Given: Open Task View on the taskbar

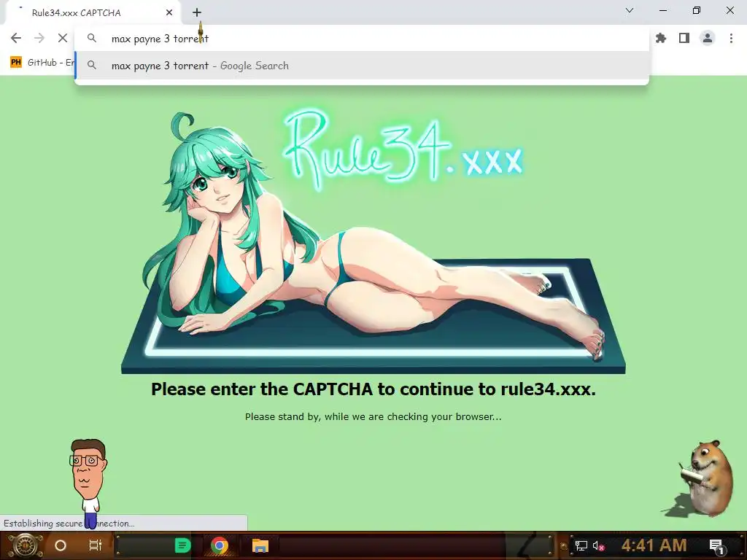Looking at the screenshot, I should tap(96, 545).
